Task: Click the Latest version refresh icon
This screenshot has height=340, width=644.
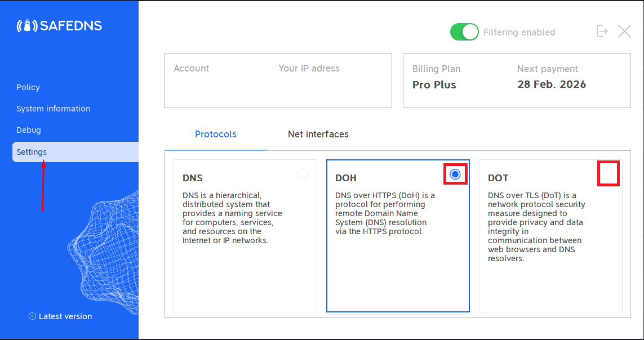Action: (x=32, y=316)
